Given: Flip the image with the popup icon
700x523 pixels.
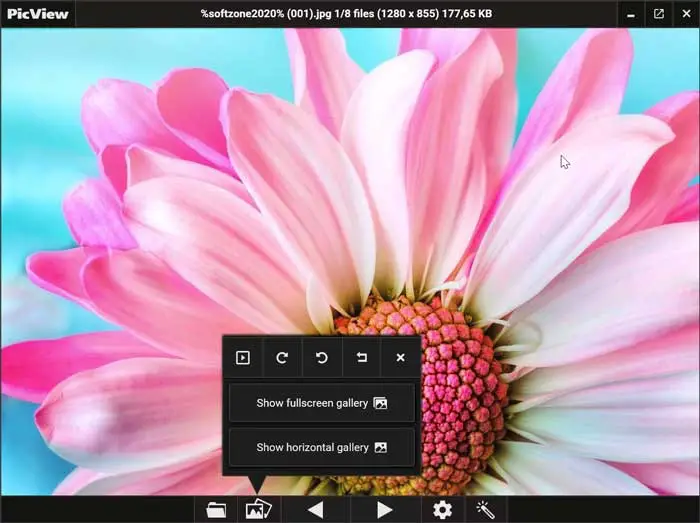Looking at the screenshot, I should [361, 357].
